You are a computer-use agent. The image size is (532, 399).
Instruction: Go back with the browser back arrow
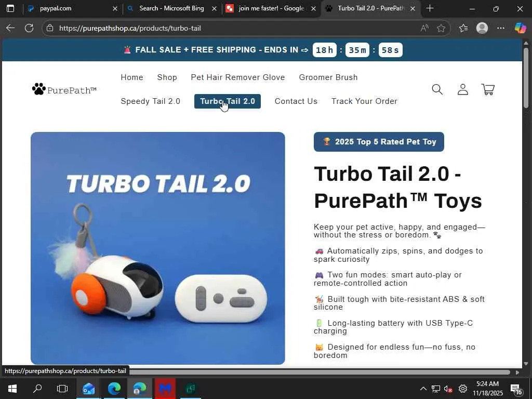click(10, 28)
